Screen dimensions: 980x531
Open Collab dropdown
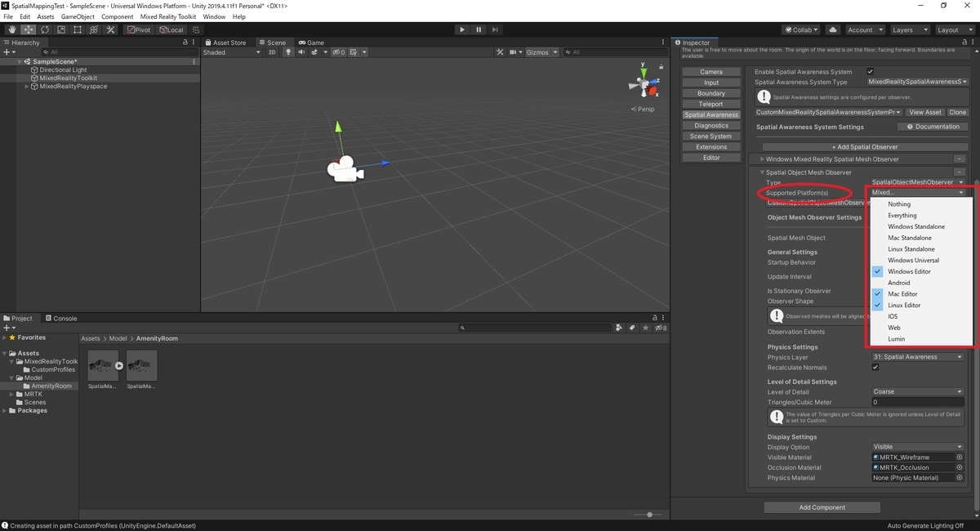pos(802,29)
